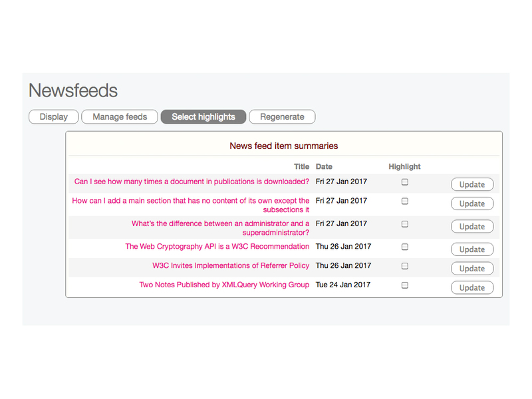Click the Regenerate tab button

(282, 117)
